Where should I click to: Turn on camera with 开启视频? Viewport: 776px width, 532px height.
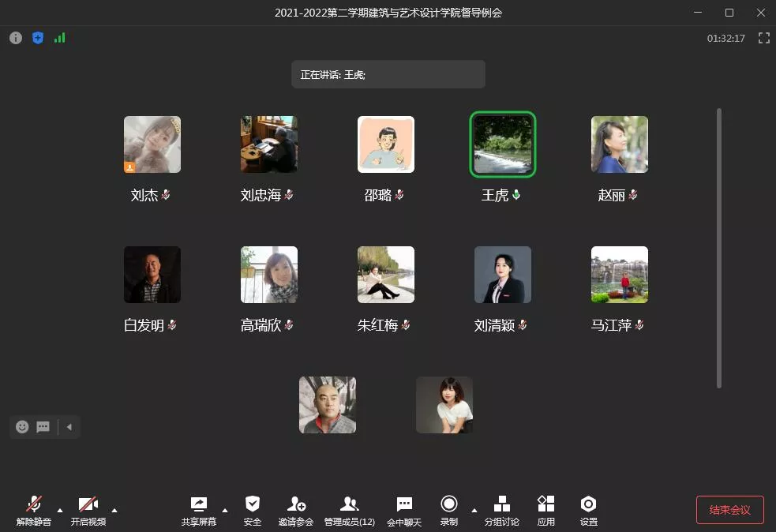click(x=88, y=510)
